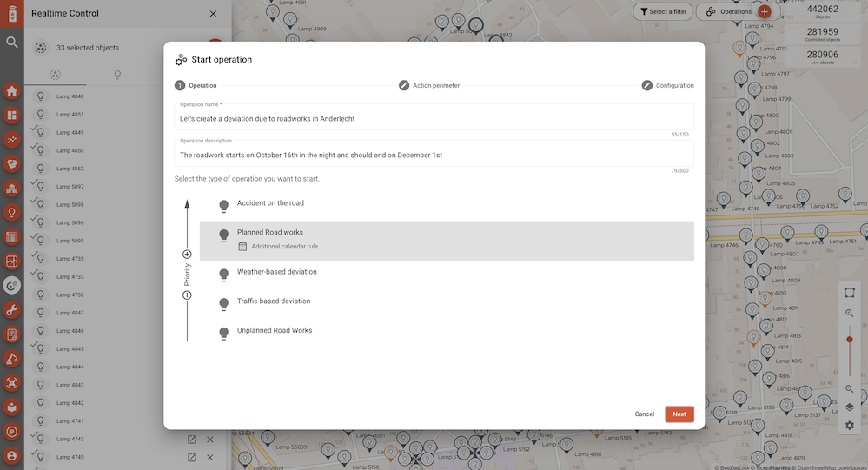Open the Select a filter dropdown
Screen dimensions: 868x470
coord(664,11)
